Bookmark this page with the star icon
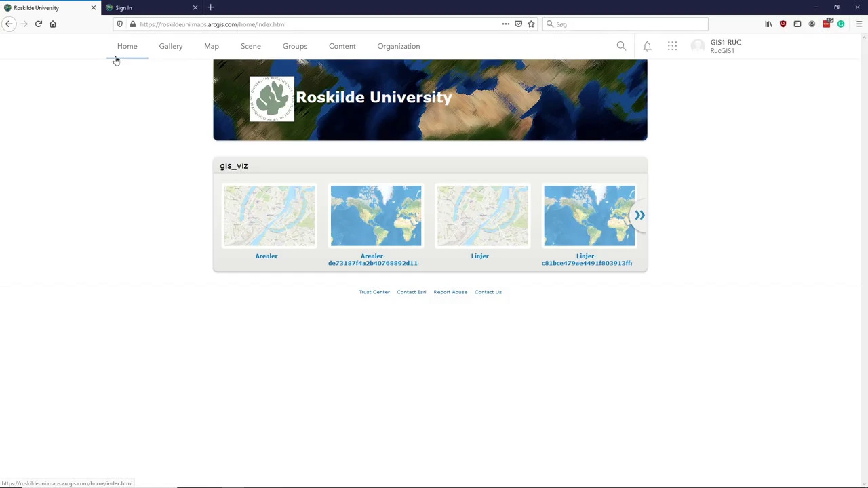868x488 pixels. 531,24
